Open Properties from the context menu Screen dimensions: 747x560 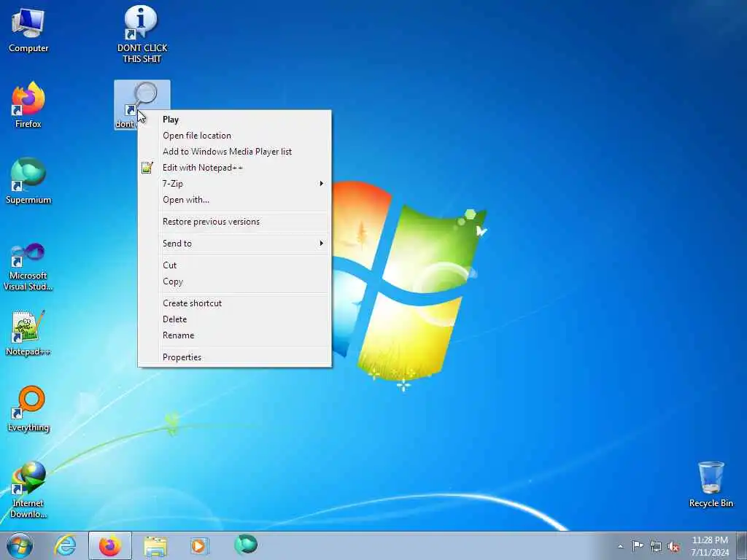234,357
